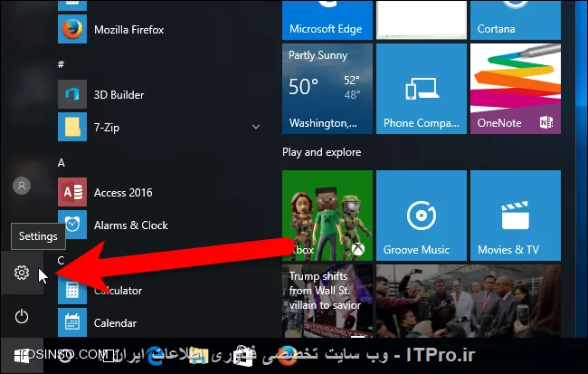Click the C letter header in app list
This screenshot has width=588, height=374.
coord(62,260)
